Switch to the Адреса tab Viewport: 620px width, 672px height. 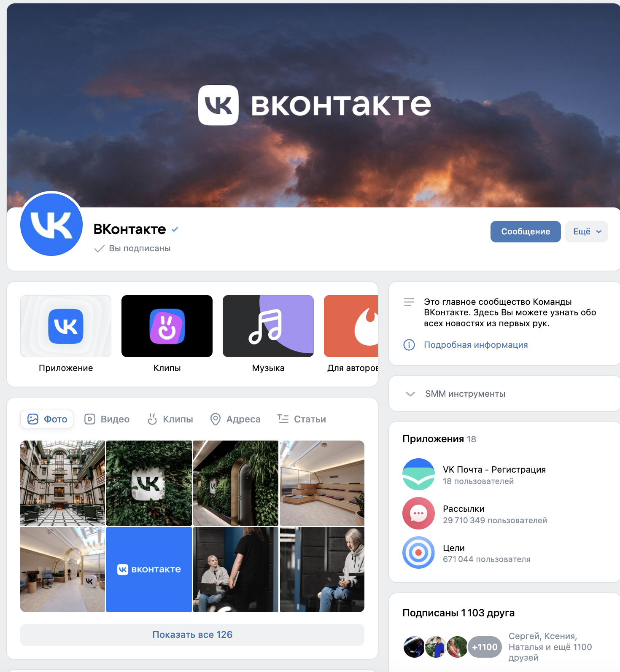(x=235, y=419)
